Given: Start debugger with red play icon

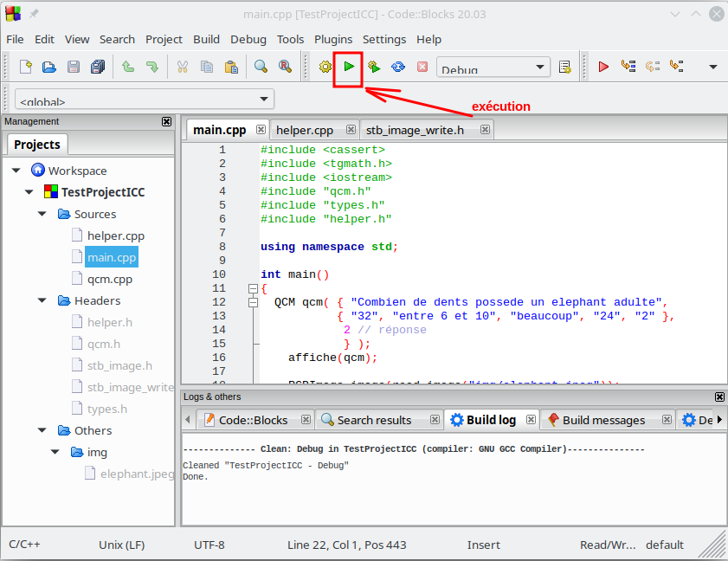Looking at the screenshot, I should (x=603, y=67).
